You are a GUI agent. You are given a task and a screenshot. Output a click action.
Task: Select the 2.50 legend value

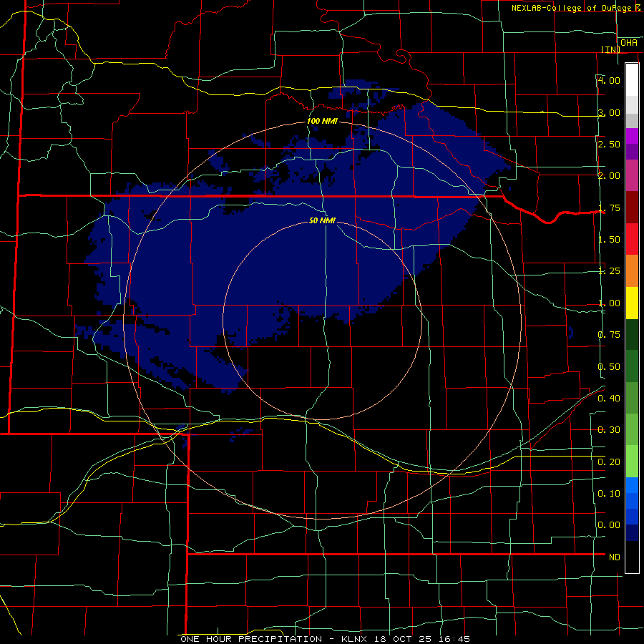pyautogui.click(x=609, y=144)
